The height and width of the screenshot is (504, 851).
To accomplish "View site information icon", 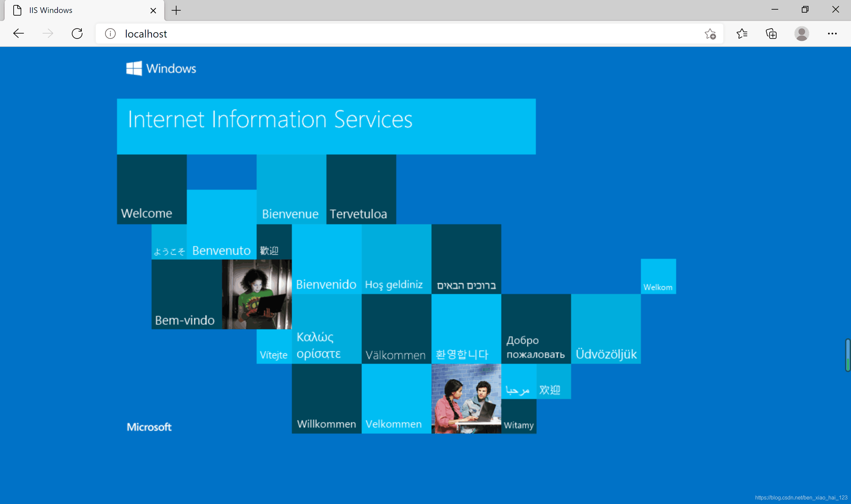I will 110,34.
